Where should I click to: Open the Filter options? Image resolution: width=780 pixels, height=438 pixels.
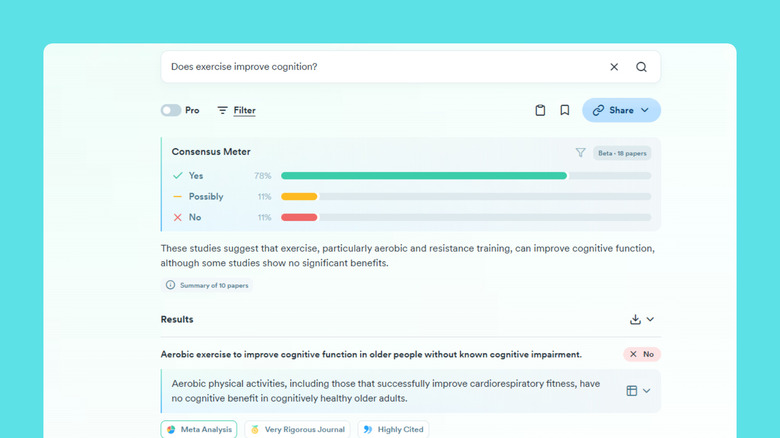[236, 110]
